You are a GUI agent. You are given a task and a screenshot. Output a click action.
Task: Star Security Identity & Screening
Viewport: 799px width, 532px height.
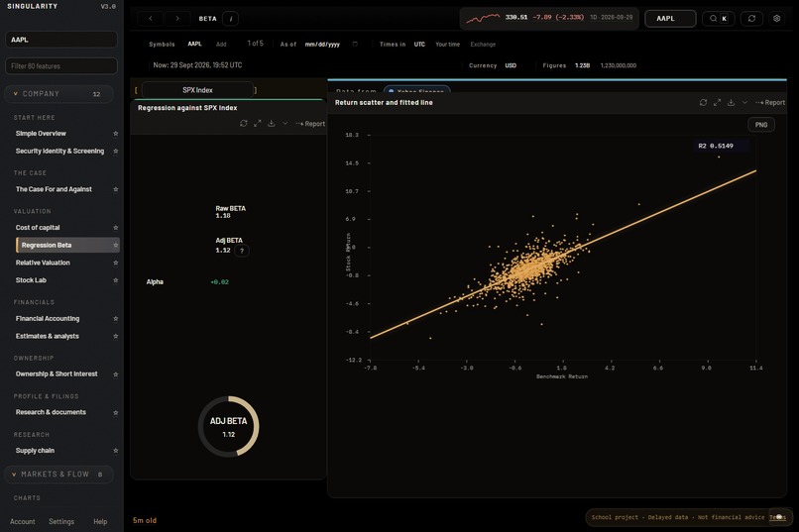pos(116,152)
